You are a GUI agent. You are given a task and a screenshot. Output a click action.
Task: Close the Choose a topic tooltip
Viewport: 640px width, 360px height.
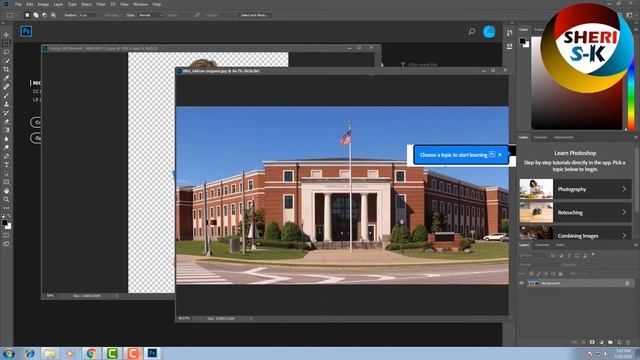tap(500, 155)
